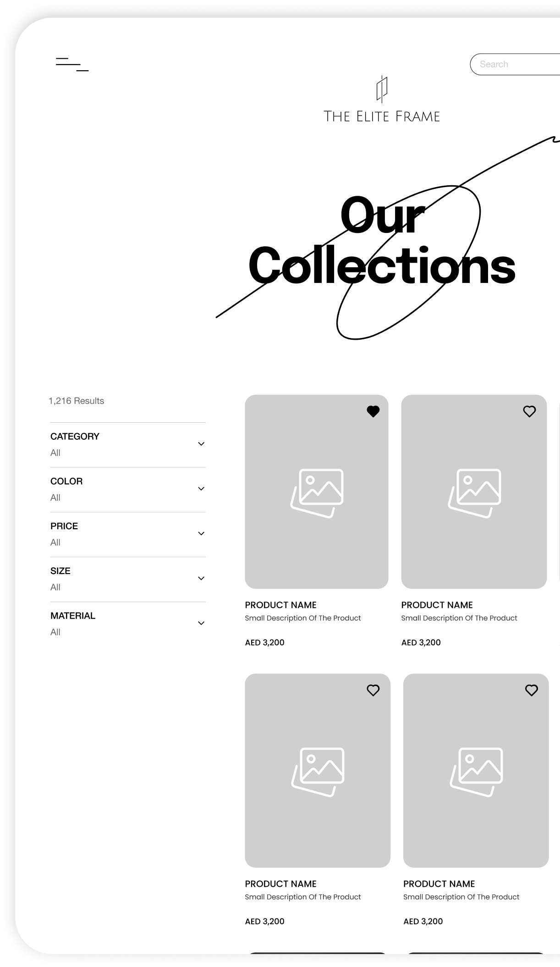Click PRODUCT NAME of bottom-right card
The height and width of the screenshot is (967, 560).
click(439, 884)
